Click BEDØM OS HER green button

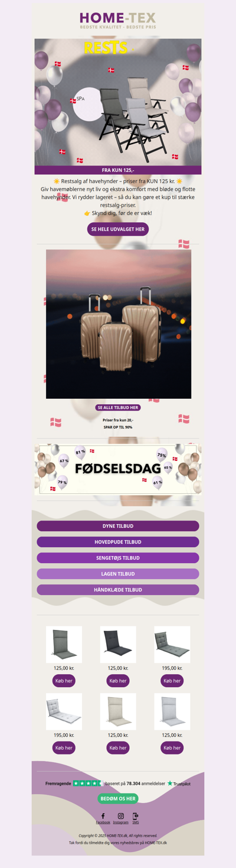tap(118, 798)
